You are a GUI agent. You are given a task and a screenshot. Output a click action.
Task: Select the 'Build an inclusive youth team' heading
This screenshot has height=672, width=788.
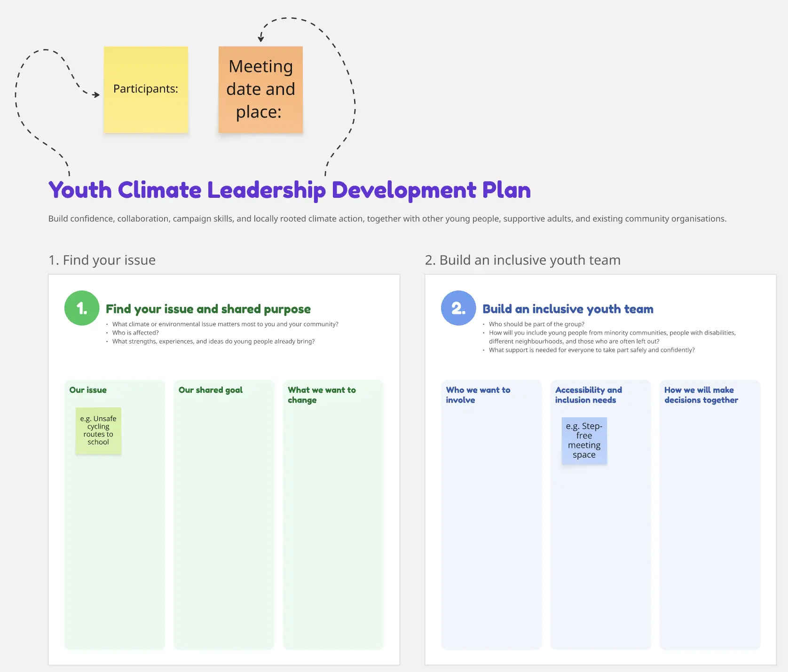[x=568, y=309]
